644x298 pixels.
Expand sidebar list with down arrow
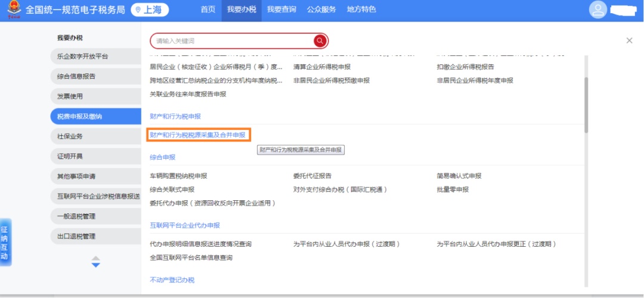tap(95, 265)
